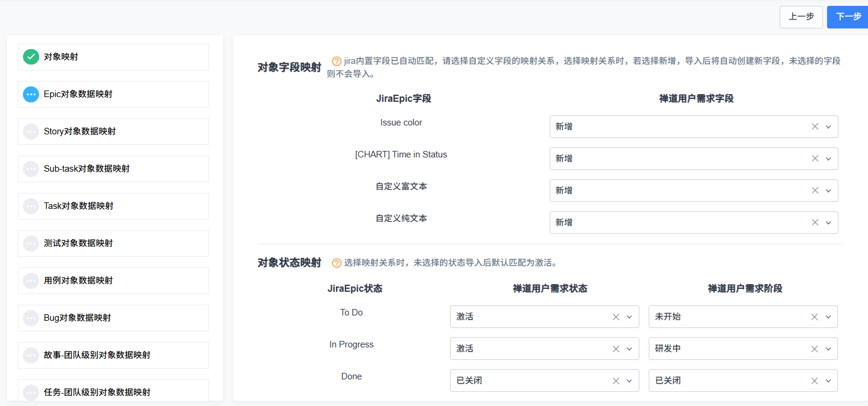Click the In Progress status label
Screen dimensions: 868x406
pos(351,344)
